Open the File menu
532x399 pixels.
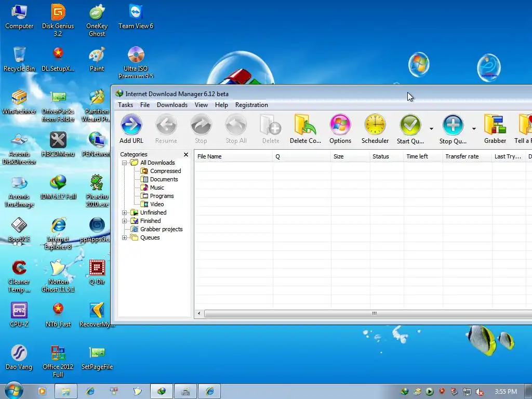[145, 105]
